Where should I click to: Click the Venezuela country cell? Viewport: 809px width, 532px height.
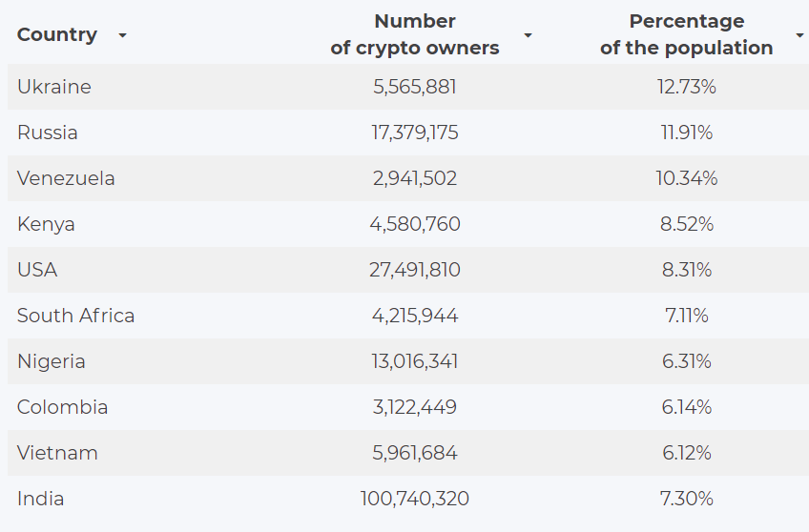[x=66, y=178]
